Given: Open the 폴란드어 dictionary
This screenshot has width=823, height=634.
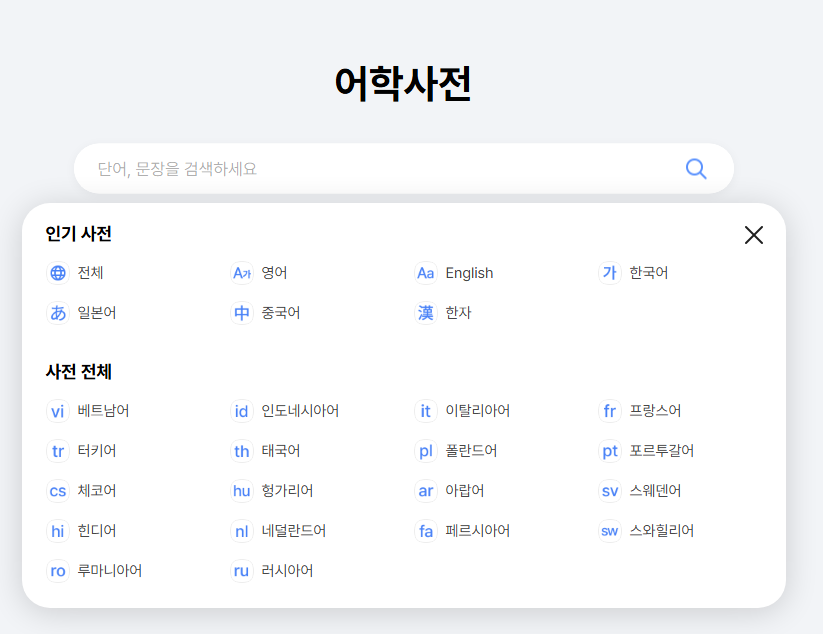Looking at the screenshot, I should point(471,450).
